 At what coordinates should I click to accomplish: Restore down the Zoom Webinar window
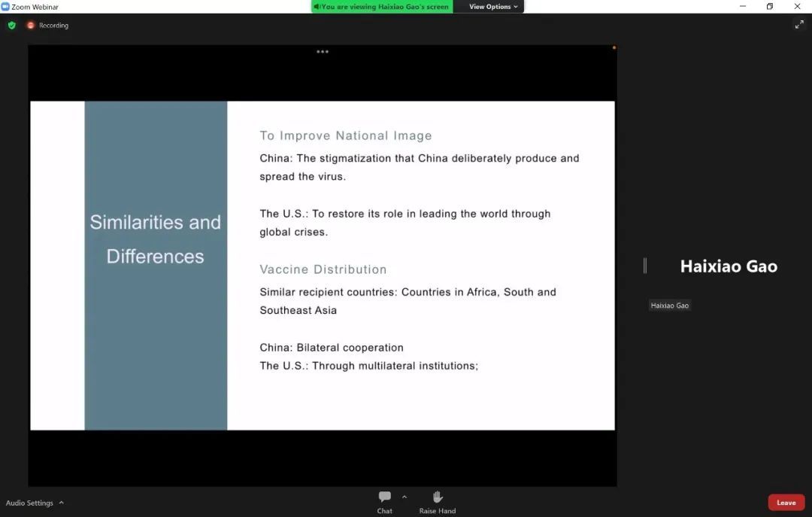(x=770, y=6)
